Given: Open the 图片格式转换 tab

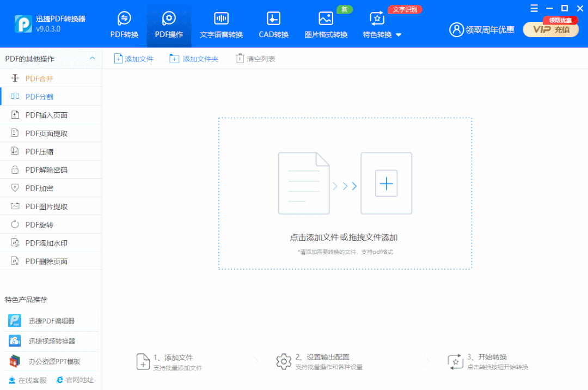Looking at the screenshot, I should [x=326, y=25].
